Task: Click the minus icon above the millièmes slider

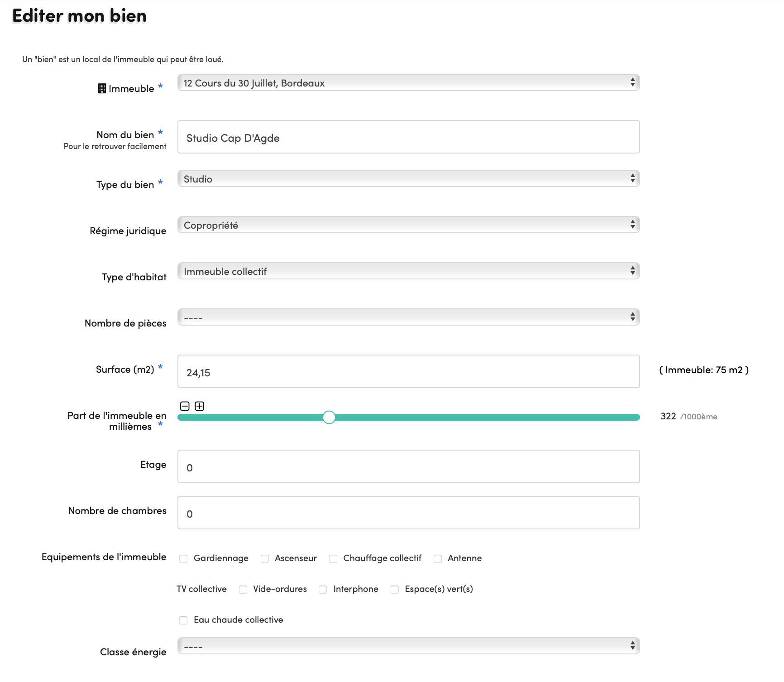Action: pyautogui.click(x=185, y=406)
